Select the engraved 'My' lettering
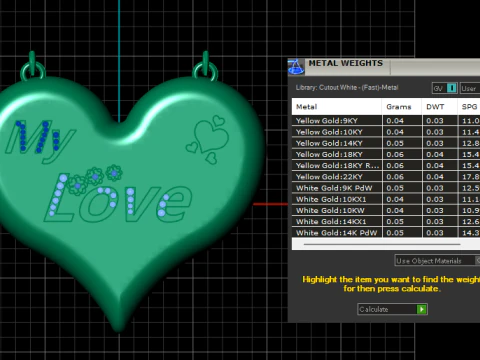 (x=40, y=141)
